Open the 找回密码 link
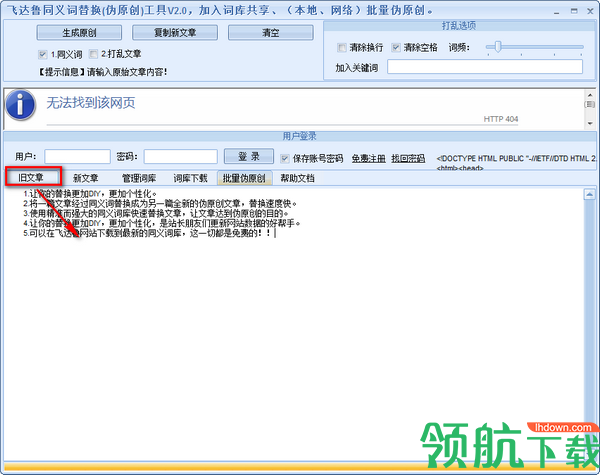The image size is (600, 475). [408, 158]
